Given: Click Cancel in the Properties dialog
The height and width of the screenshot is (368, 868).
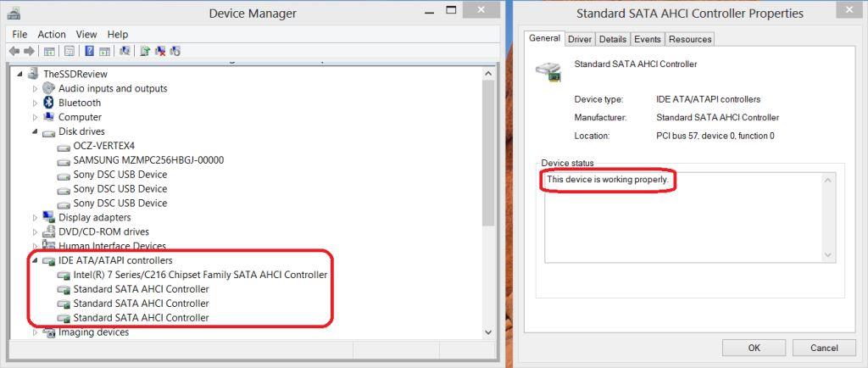Looking at the screenshot, I should click(x=824, y=348).
